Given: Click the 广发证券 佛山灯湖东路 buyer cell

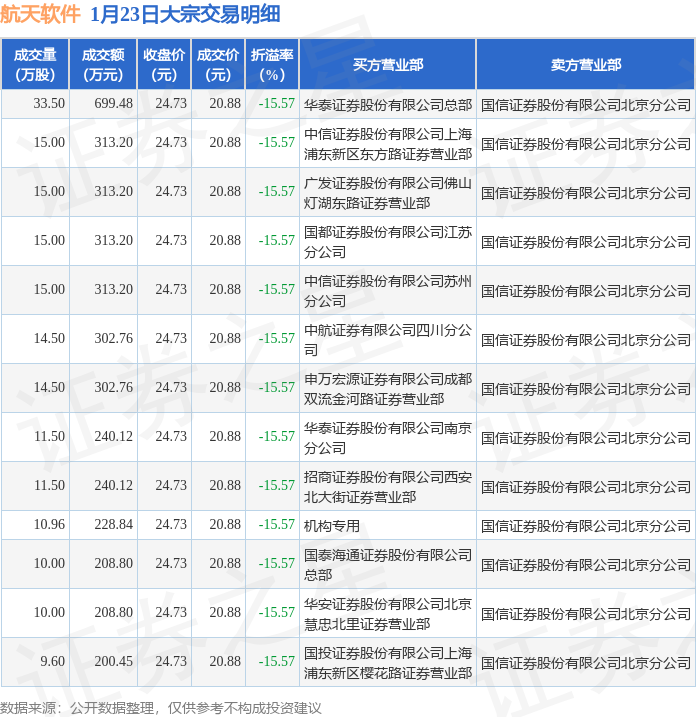Looking at the screenshot, I should [387, 192].
